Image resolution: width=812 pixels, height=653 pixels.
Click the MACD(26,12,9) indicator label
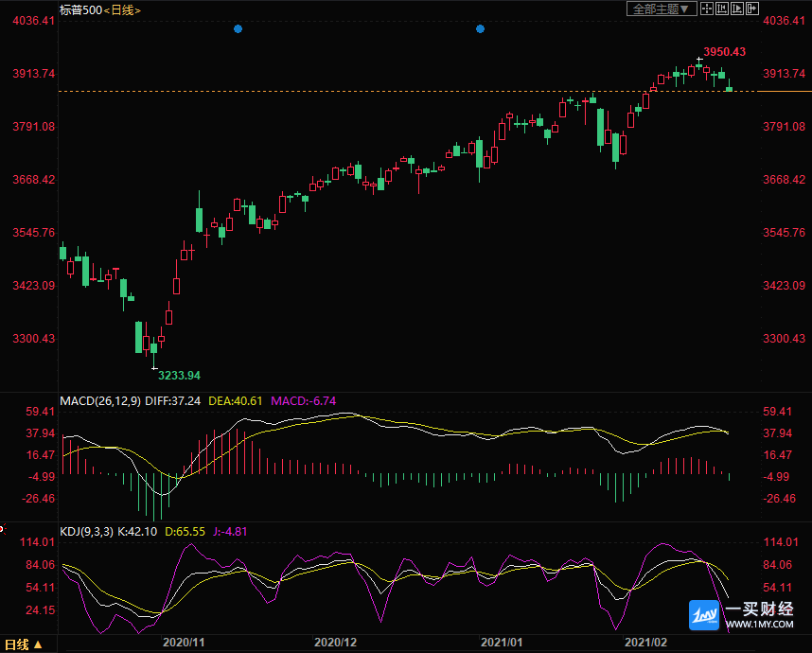[x=100, y=401]
